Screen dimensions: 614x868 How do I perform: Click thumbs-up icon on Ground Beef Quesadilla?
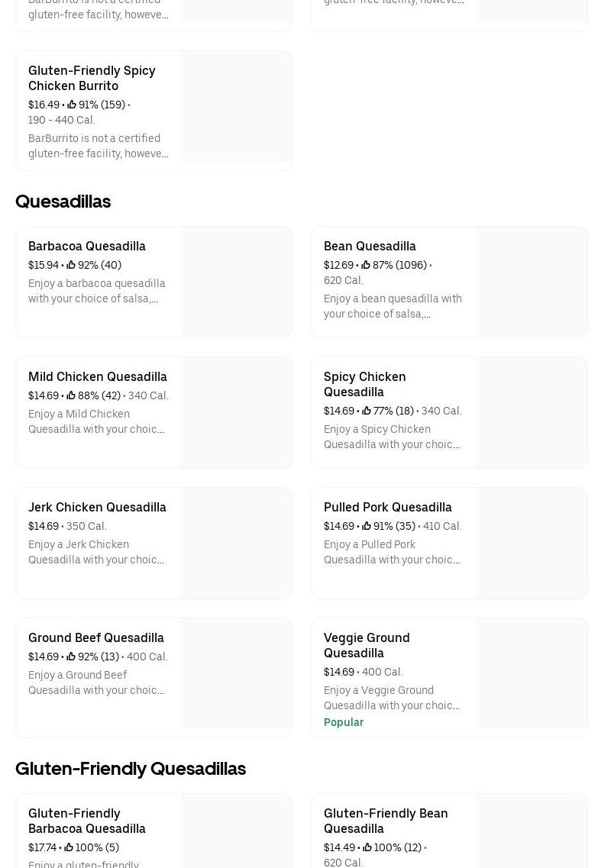(71, 657)
